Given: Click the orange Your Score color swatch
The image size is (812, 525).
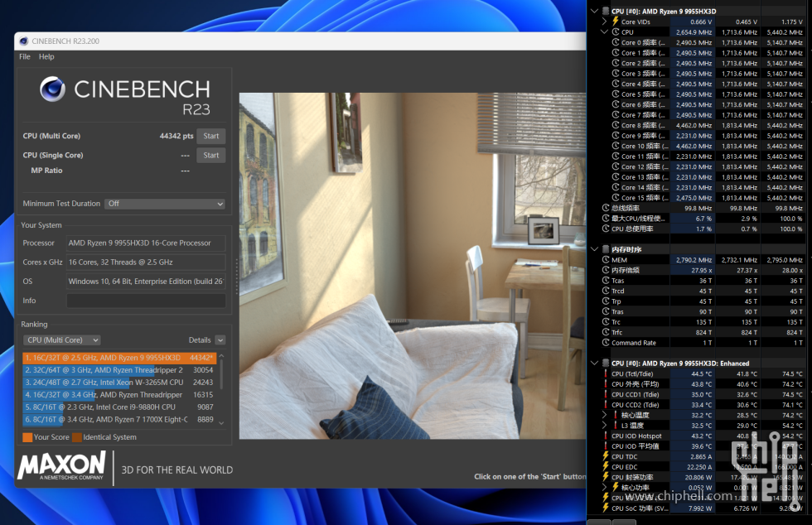Looking at the screenshot, I should (27, 437).
